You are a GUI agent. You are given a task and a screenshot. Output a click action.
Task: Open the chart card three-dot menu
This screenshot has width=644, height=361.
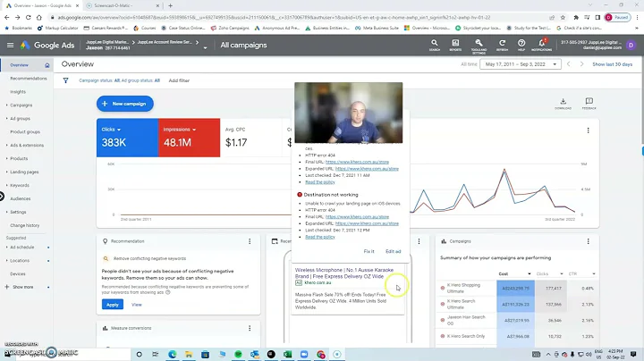[x=588, y=130]
